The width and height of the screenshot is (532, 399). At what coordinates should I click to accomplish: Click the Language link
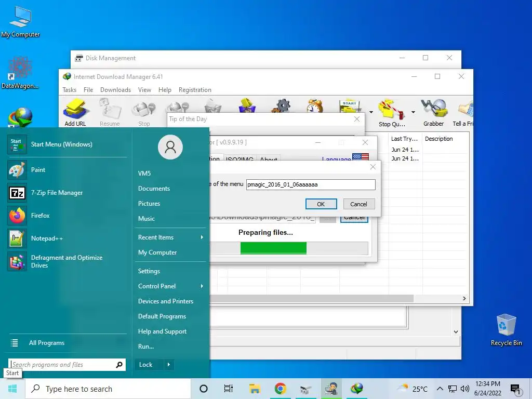tap(336, 159)
